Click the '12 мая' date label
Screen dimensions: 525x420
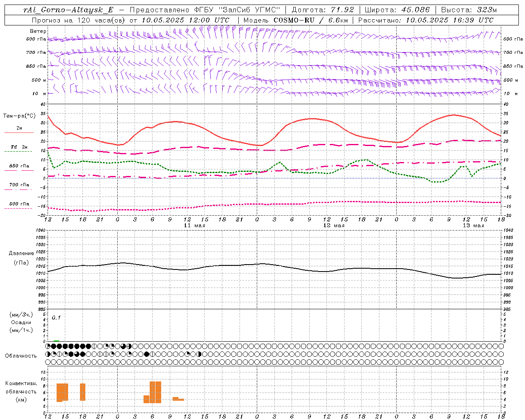334,226
